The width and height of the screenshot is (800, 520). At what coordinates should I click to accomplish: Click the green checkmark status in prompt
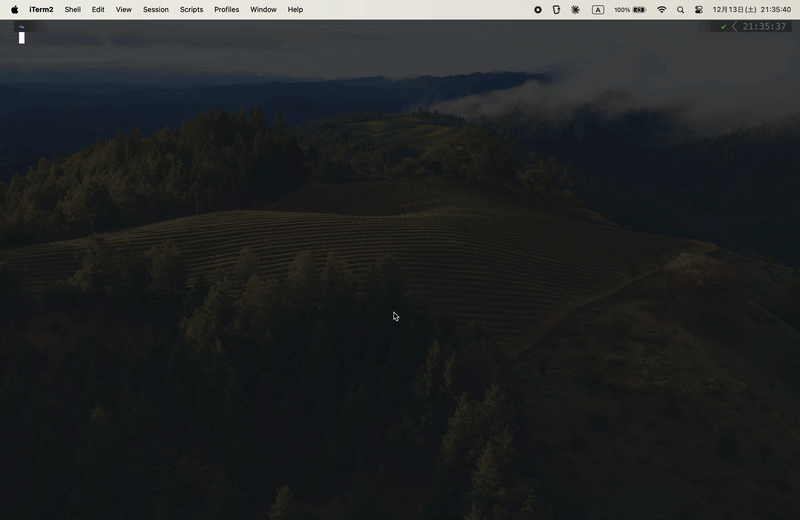pos(723,27)
